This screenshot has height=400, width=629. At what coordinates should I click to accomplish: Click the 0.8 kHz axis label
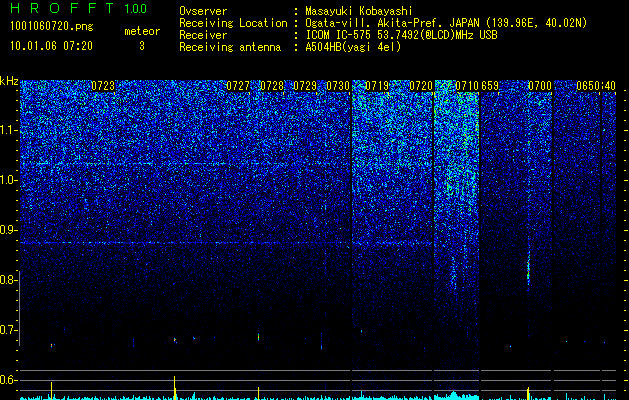click(8, 280)
